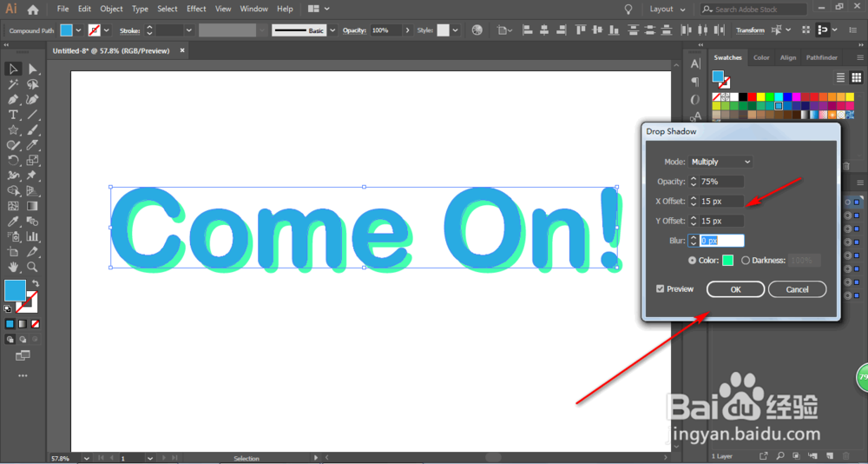Switch to the Pathfinder tab
Image resolution: width=868 pixels, height=464 pixels.
[x=821, y=57]
